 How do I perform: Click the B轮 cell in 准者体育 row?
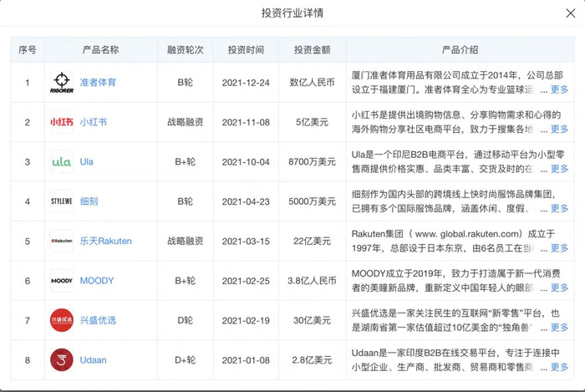click(185, 83)
